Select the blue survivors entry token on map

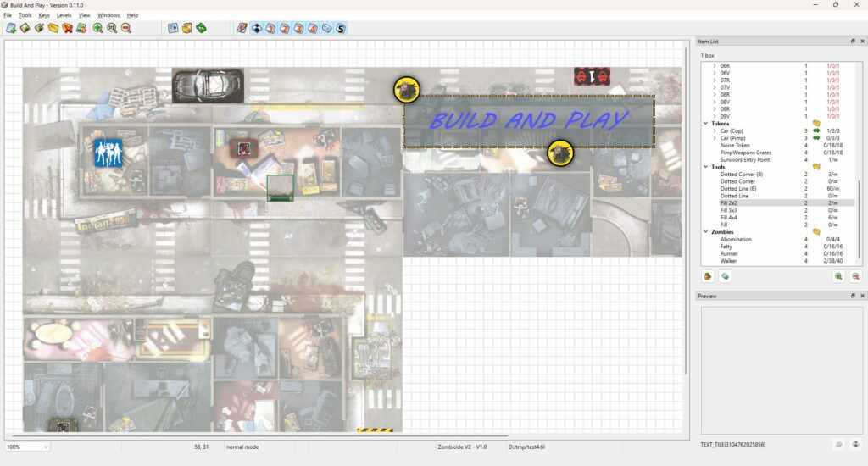pyautogui.click(x=108, y=153)
